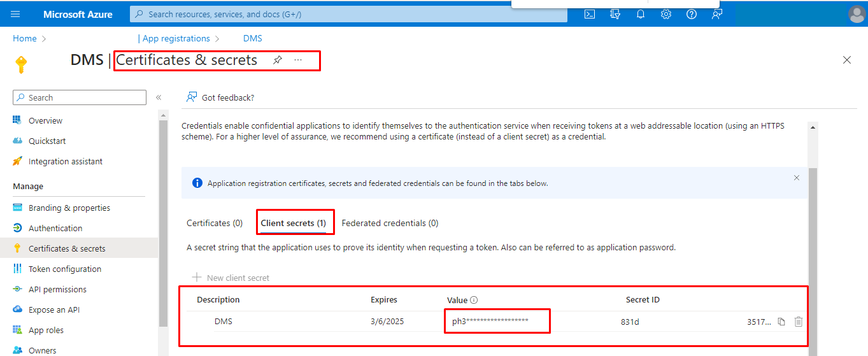Click the Authentication icon in the sidebar
Screen dimensions: 868x356
(x=17, y=228)
